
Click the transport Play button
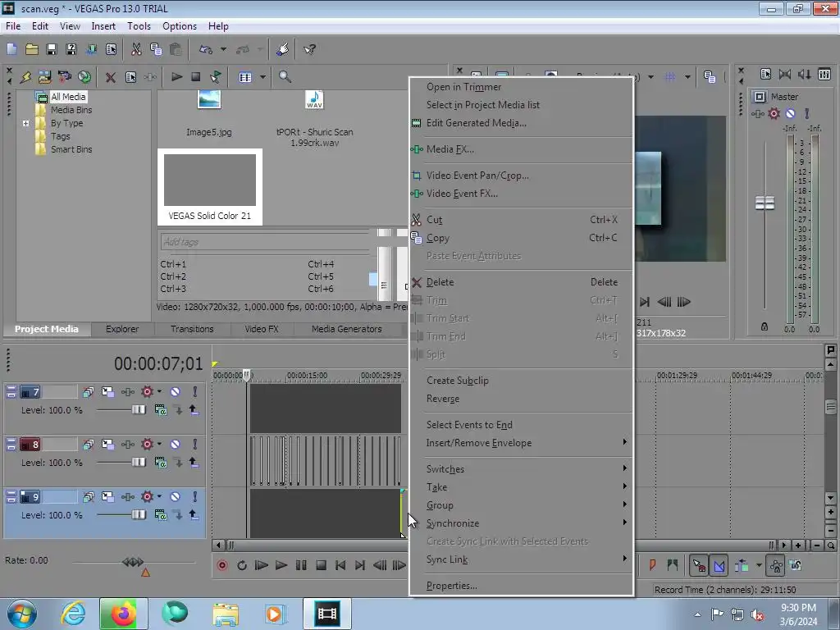pos(281,565)
